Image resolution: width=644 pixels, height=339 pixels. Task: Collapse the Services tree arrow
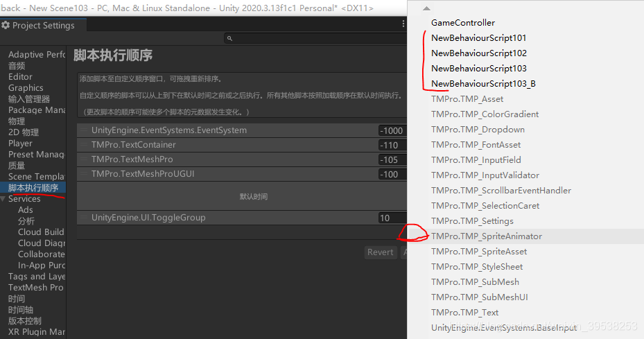[x=3, y=199]
